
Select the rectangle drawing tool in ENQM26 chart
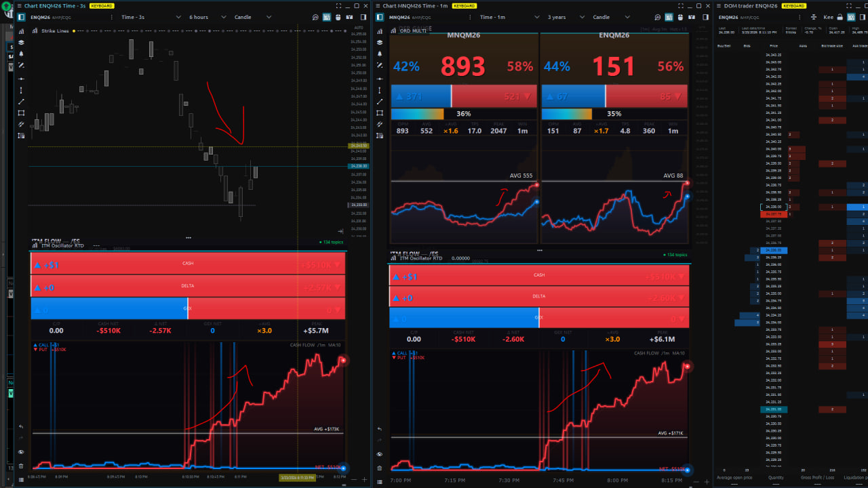point(21,113)
